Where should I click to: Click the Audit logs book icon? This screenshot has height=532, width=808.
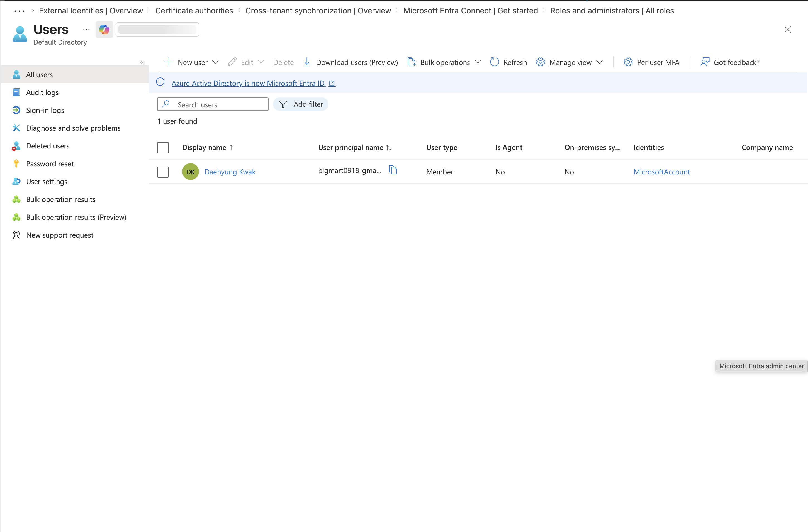[x=16, y=92]
